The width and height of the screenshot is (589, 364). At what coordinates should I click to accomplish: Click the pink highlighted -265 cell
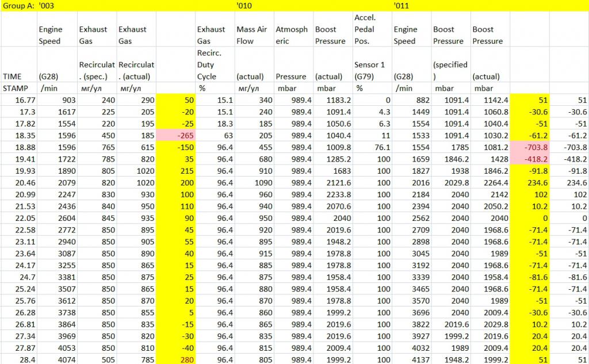(x=175, y=135)
